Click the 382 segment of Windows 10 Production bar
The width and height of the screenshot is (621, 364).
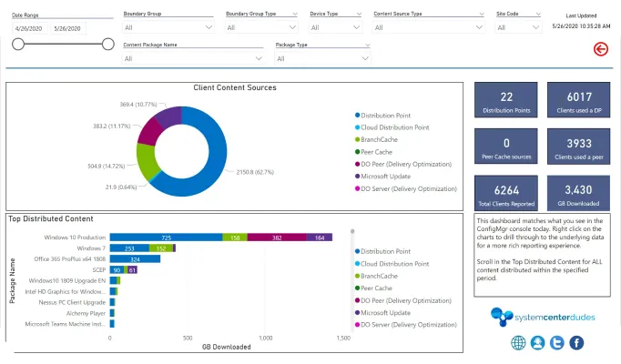tap(277, 238)
